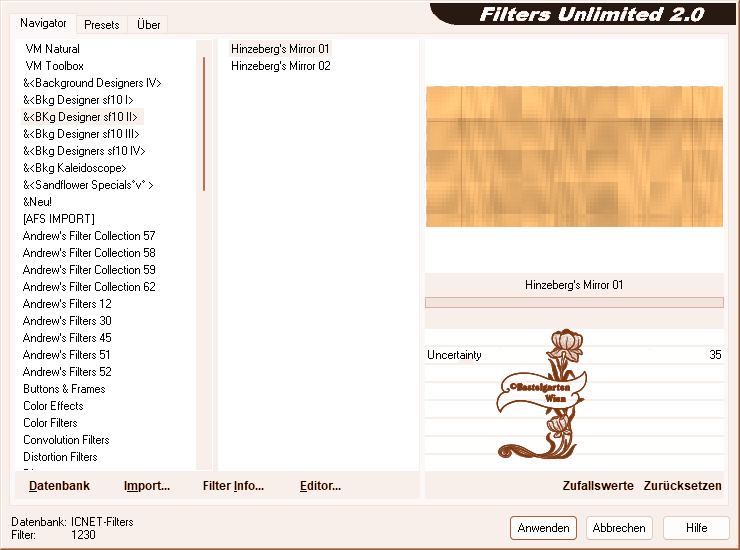Select Distortion Filters category
Viewport: 740px width, 550px height.
(x=60, y=457)
